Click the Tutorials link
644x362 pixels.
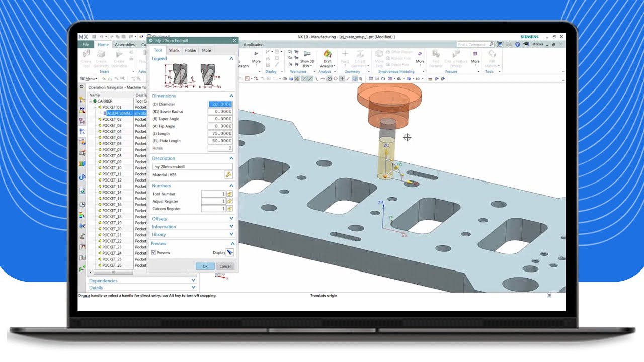536,44
